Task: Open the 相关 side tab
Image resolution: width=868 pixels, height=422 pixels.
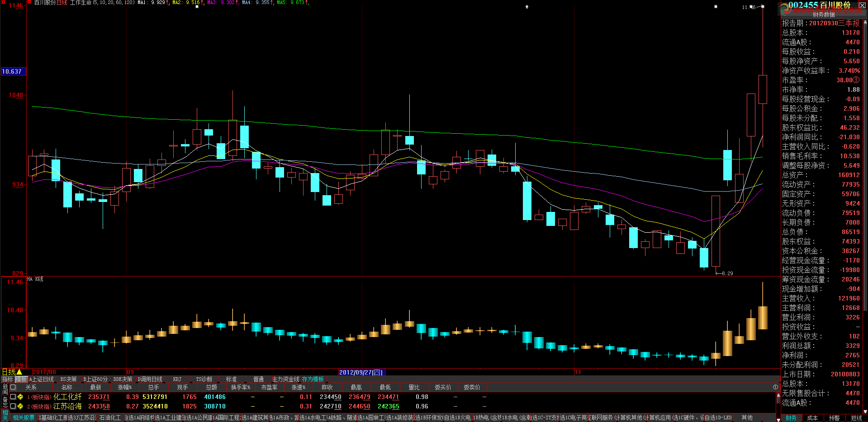Action: pyautogui.click(x=5, y=415)
